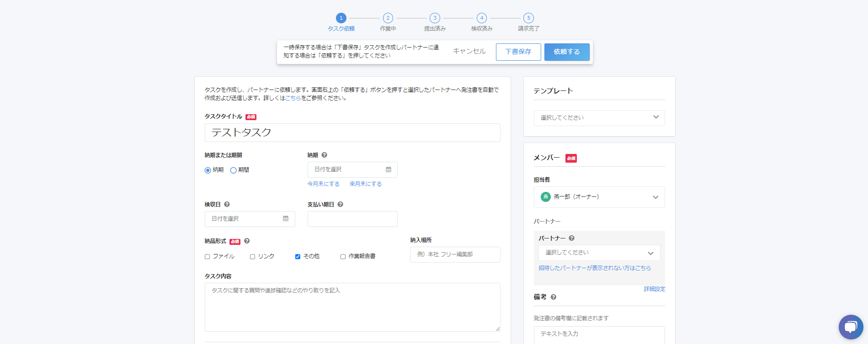Click the 納入場所 input field
The image size is (868, 344).
[x=455, y=254]
